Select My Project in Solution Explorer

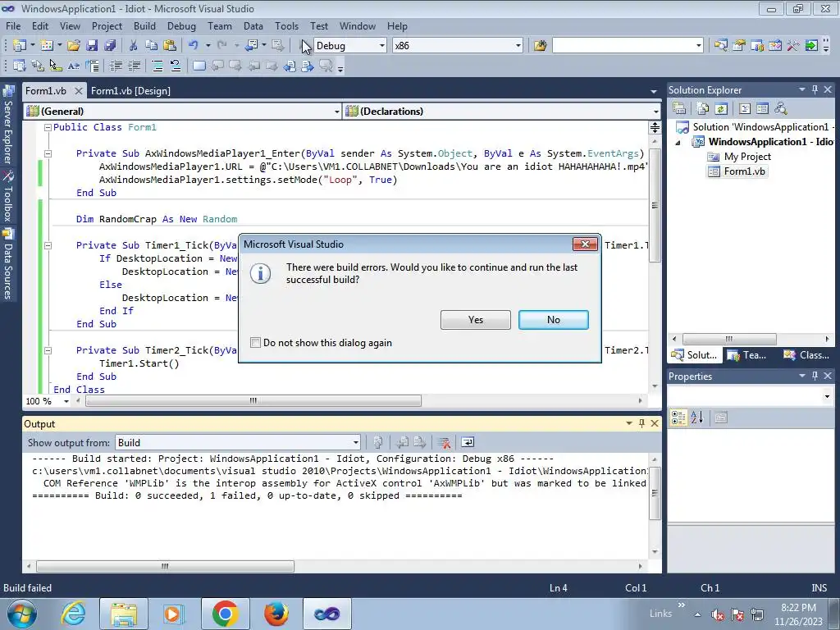coord(739,157)
